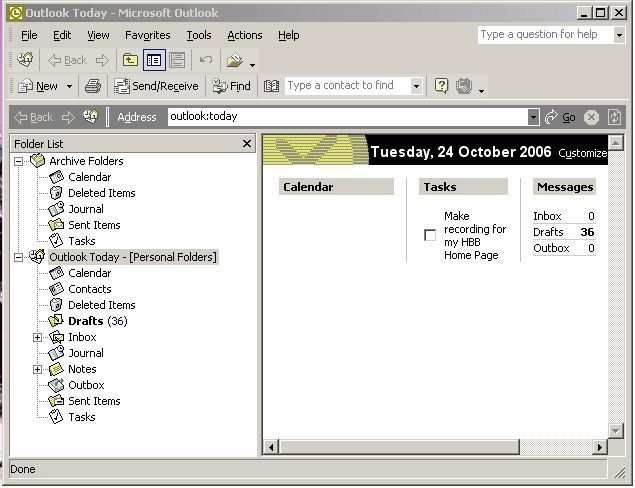Click the Type a question for help box
Viewport: 635px width, 488px height.
(x=545, y=34)
